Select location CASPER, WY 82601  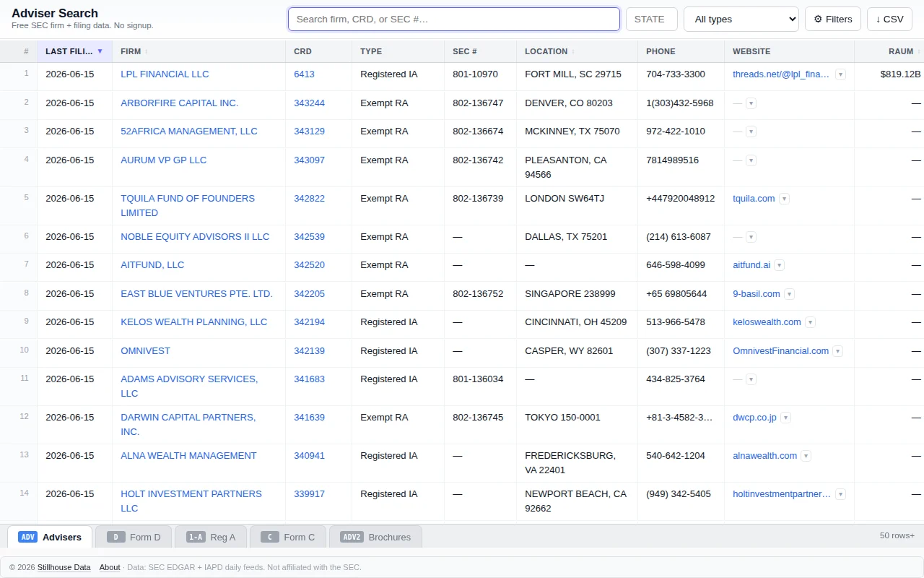click(569, 351)
